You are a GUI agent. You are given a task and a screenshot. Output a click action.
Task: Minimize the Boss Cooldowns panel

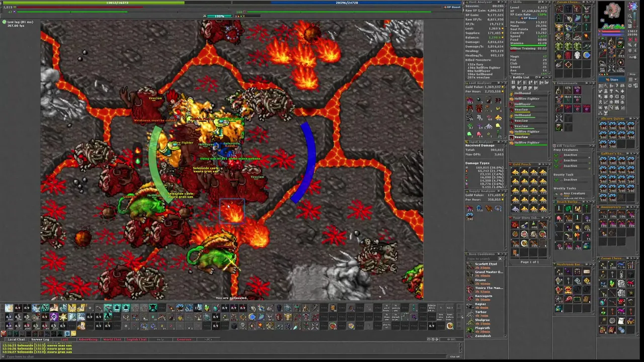click(503, 254)
